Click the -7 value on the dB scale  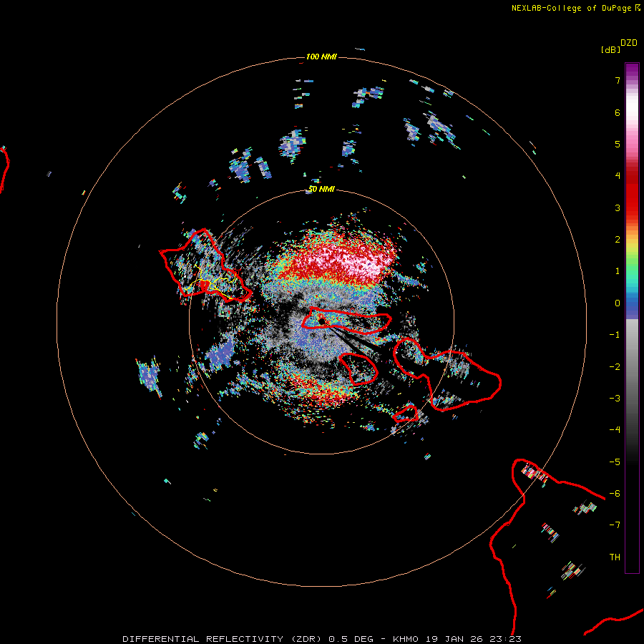click(615, 525)
